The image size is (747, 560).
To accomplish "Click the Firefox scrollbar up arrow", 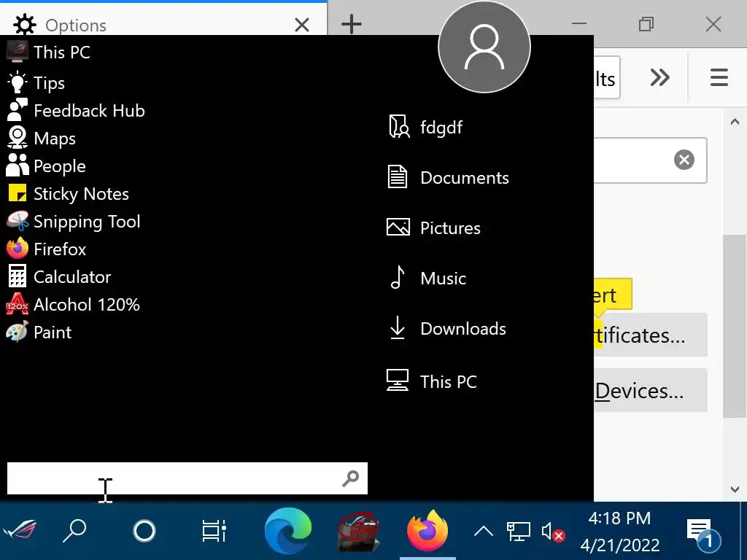I will (735, 122).
